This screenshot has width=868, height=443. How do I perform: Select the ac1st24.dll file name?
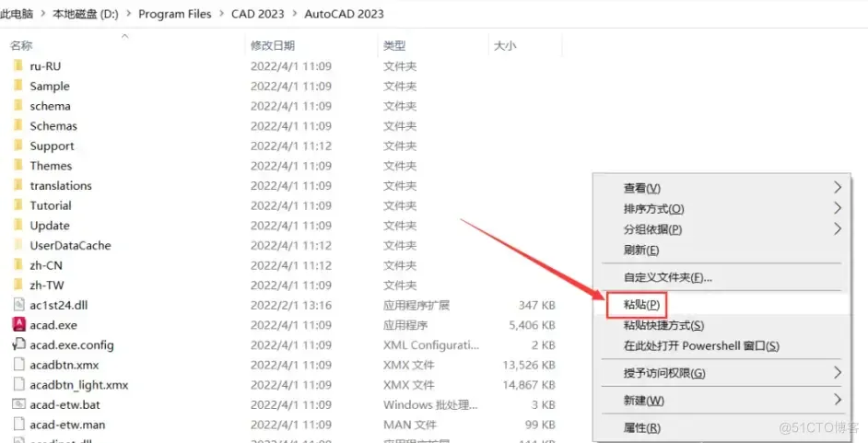(57, 305)
